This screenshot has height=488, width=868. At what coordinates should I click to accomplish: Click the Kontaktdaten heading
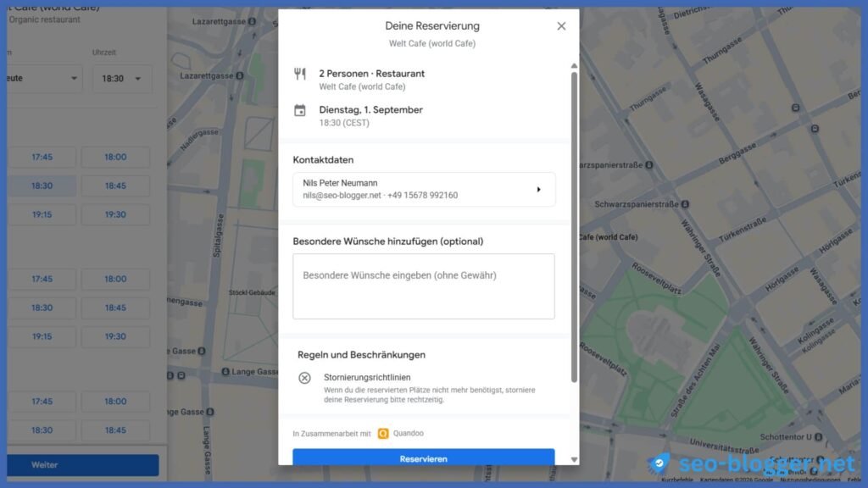point(323,160)
